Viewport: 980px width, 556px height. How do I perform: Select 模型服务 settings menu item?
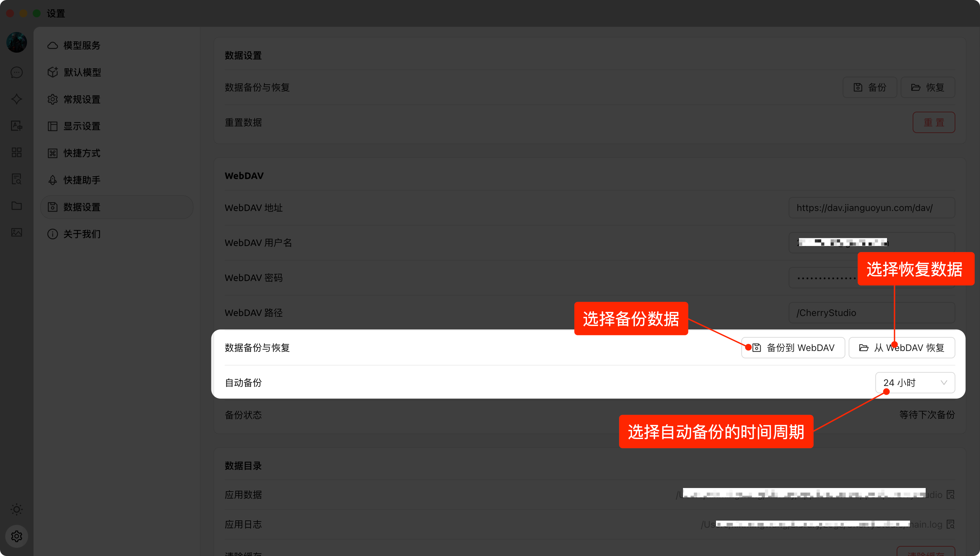(82, 45)
